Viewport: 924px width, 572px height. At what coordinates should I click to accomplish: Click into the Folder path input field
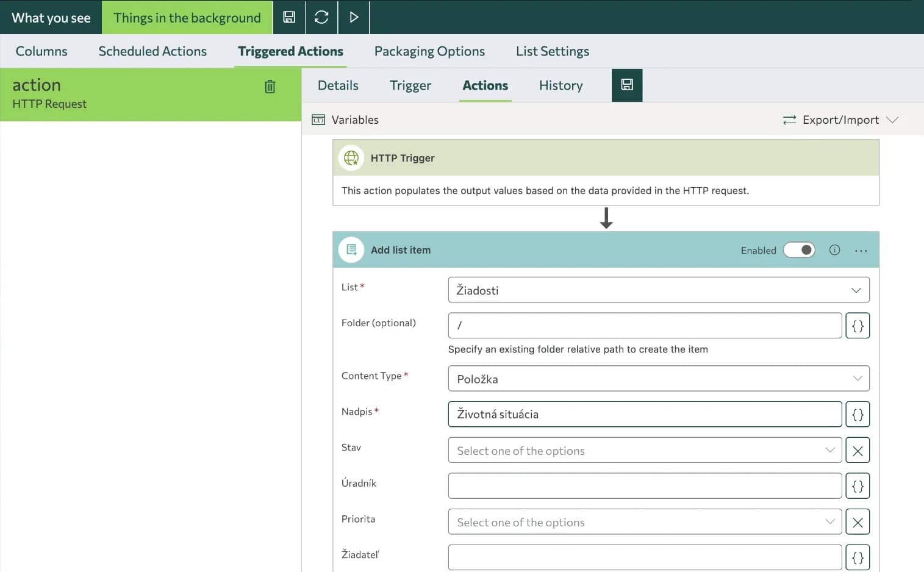(645, 326)
